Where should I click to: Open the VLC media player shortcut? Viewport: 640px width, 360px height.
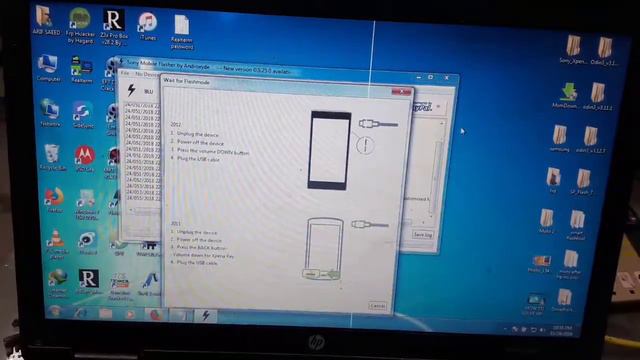[x=57, y=244]
